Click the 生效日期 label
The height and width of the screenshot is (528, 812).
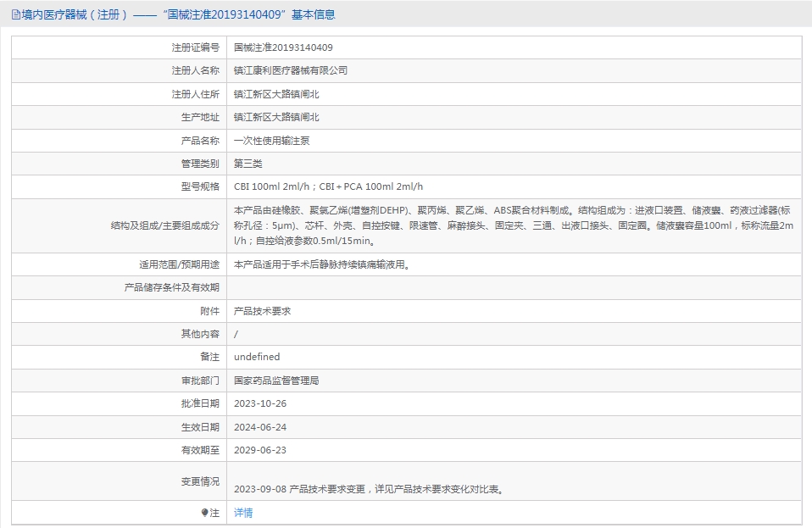[200, 427]
